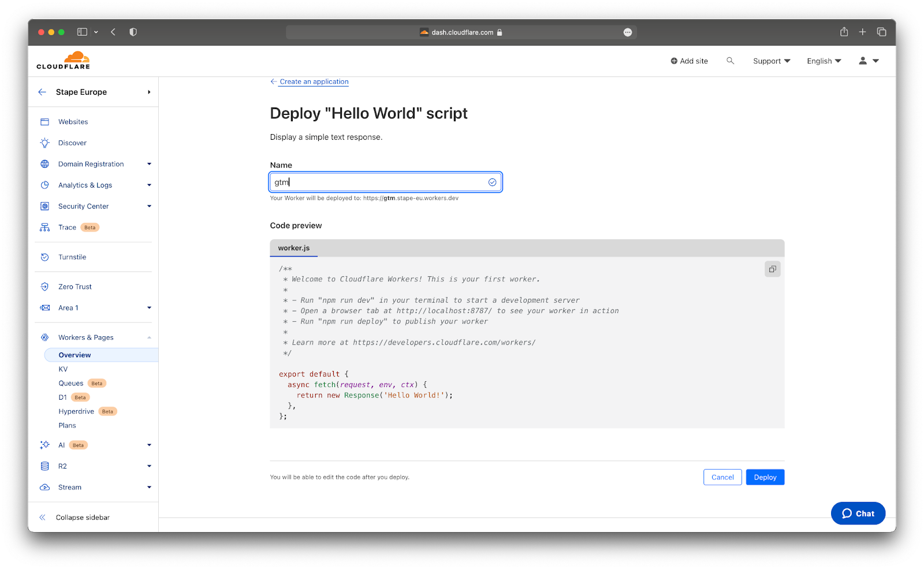
Task: Open Plans in the sidebar
Action: click(x=67, y=426)
